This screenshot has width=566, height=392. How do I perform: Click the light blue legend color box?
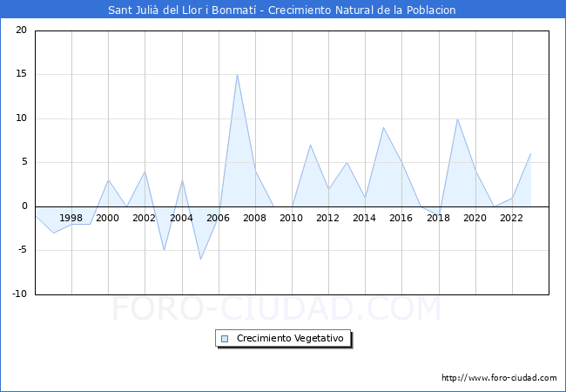point(225,339)
